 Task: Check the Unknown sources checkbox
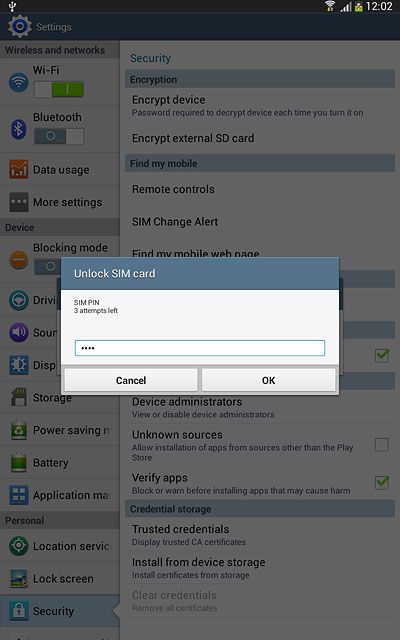pyautogui.click(x=382, y=444)
